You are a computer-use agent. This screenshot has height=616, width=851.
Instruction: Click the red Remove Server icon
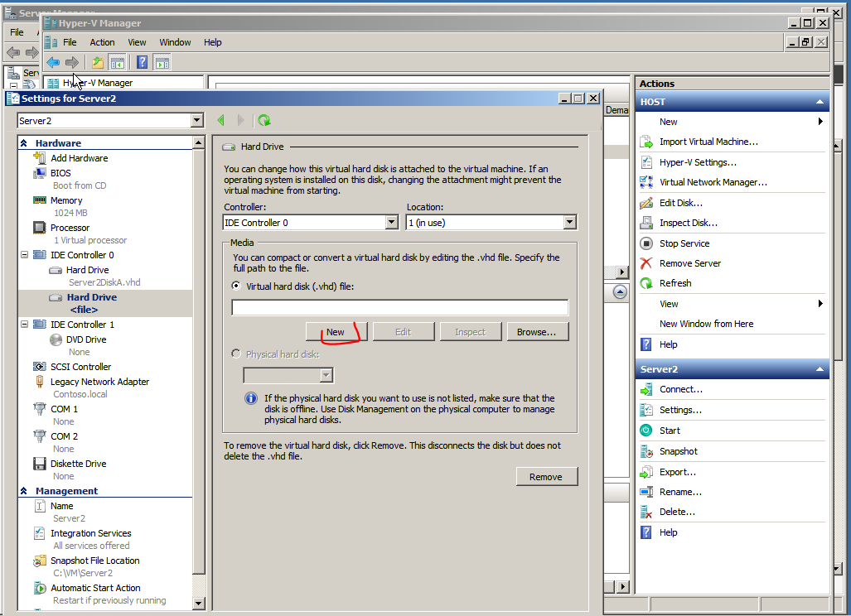point(646,263)
